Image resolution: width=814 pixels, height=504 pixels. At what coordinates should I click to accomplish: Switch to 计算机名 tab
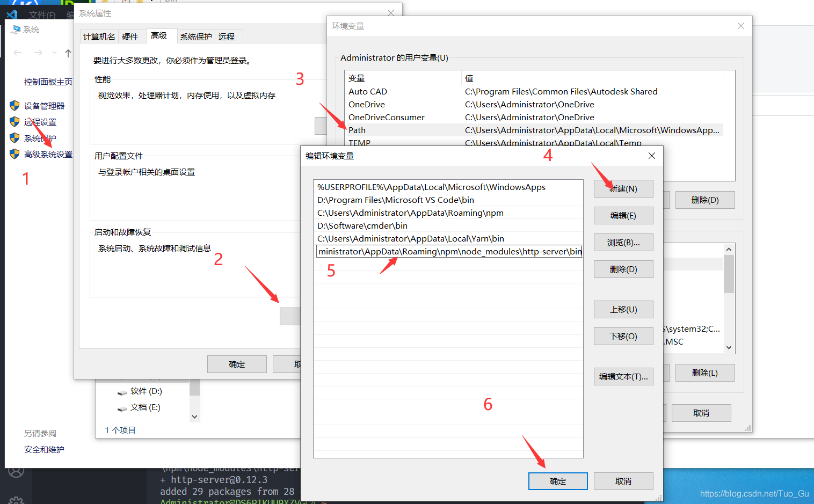tap(99, 36)
